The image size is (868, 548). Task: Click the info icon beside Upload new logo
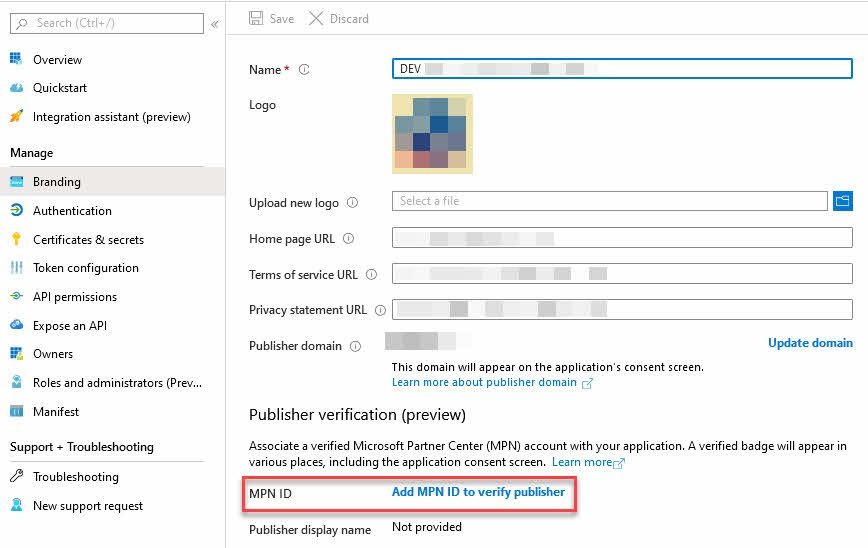352,203
